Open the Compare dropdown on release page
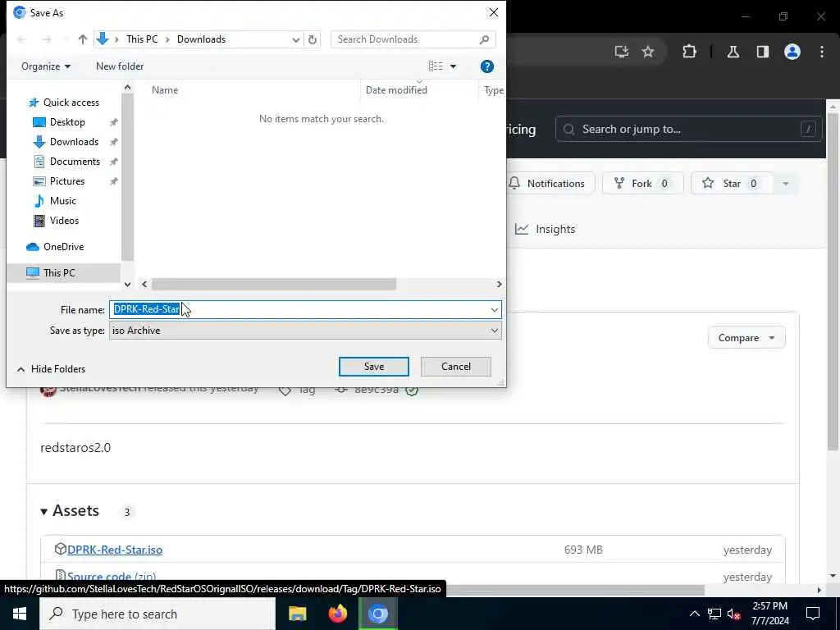Image resolution: width=840 pixels, height=630 pixels. click(x=746, y=338)
